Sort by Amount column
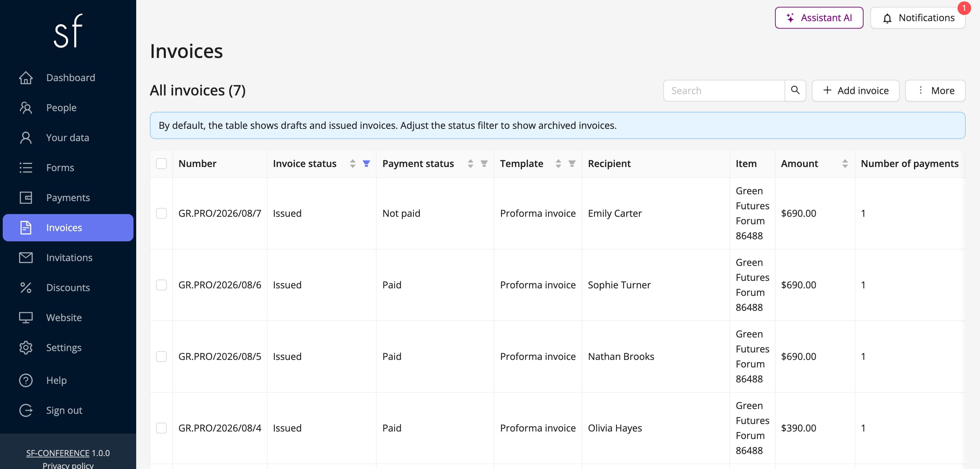Image resolution: width=980 pixels, height=469 pixels. pos(845,163)
